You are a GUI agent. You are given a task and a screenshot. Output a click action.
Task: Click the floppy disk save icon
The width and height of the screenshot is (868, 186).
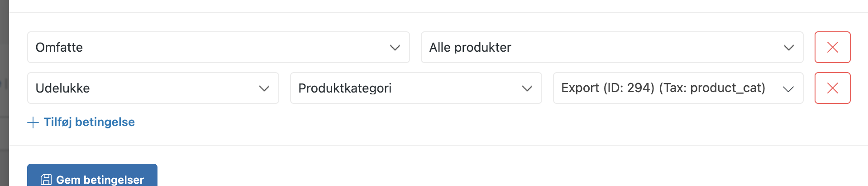46,180
